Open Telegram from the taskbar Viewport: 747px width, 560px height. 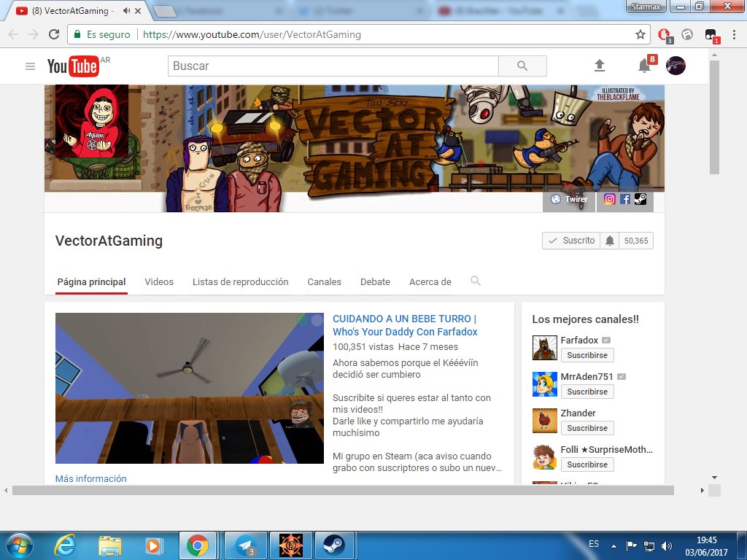245,545
